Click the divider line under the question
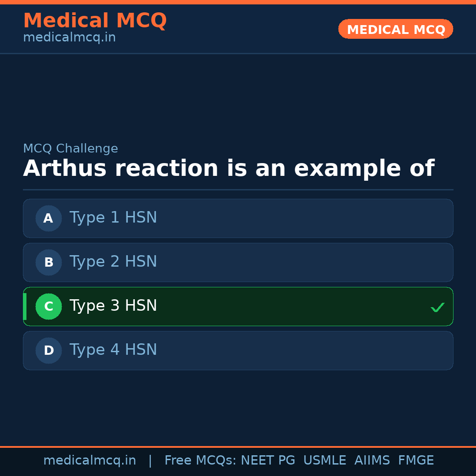The height and width of the screenshot is (476, 476). coord(238,190)
